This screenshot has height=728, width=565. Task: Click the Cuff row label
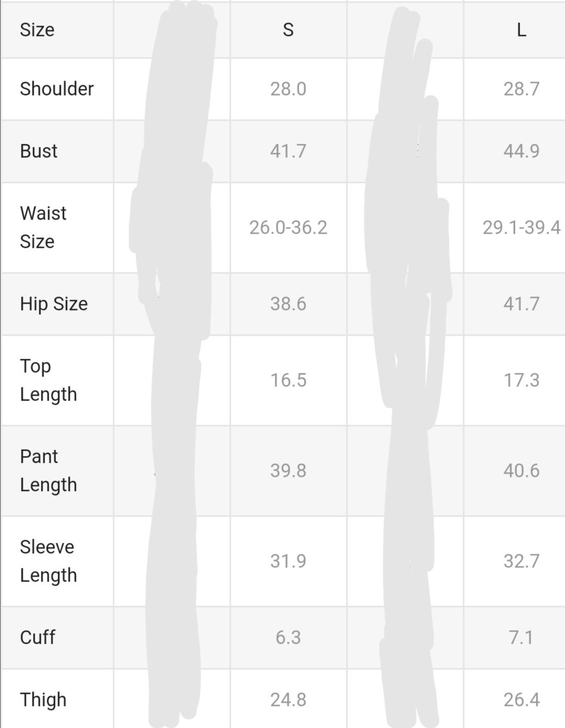click(x=38, y=638)
